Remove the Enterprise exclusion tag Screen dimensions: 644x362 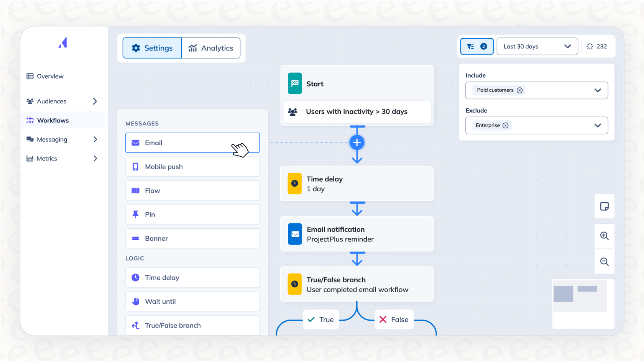506,125
